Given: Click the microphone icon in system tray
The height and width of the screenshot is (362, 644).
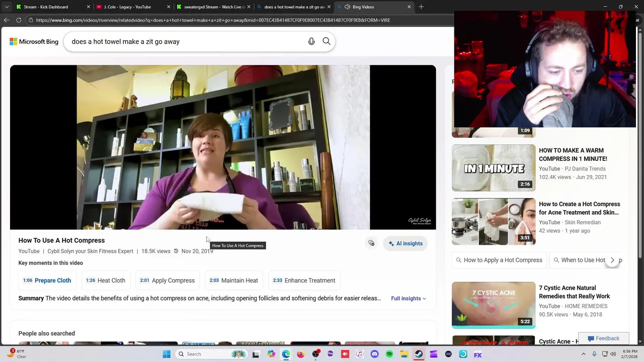Looking at the screenshot, I should (595, 354).
